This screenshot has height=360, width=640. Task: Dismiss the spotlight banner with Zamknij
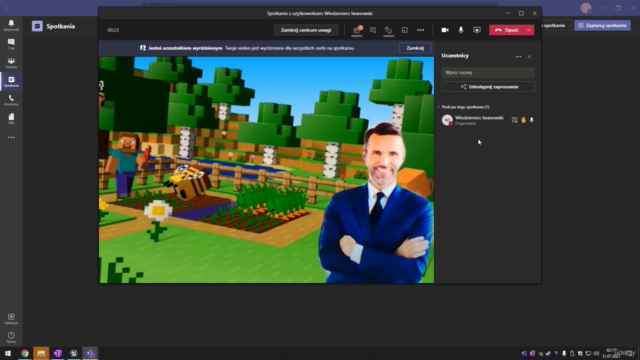[x=415, y=48]
